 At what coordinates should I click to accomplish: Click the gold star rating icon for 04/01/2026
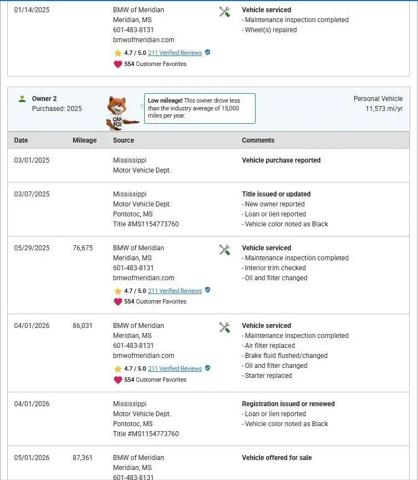118,369
